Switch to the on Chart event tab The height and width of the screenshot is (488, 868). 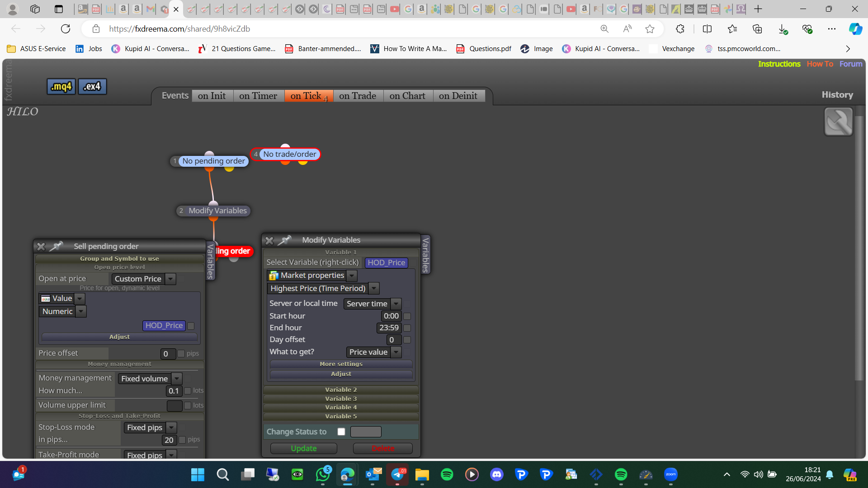point(407,96)
